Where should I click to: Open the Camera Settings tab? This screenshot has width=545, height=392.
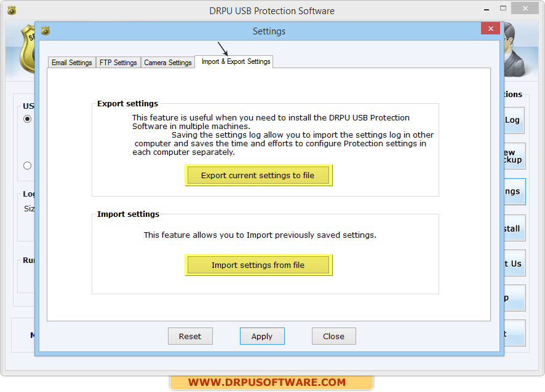tap(167, 63)
